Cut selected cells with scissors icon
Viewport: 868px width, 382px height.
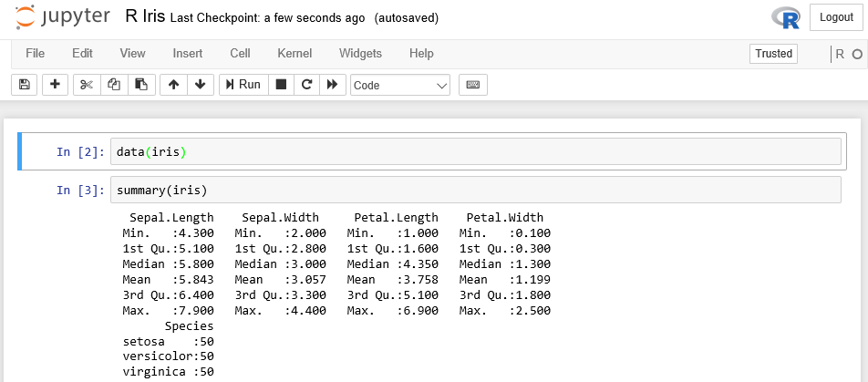coord(87,85)
